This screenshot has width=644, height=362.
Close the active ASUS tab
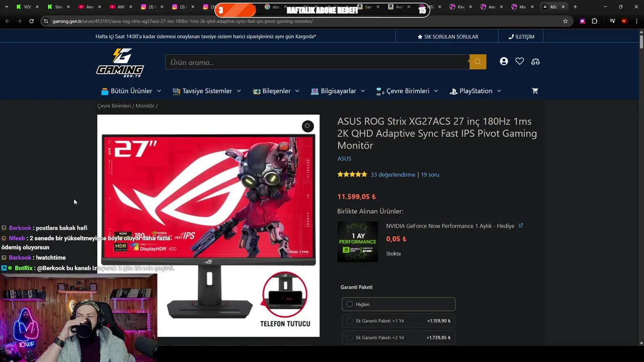563,7
